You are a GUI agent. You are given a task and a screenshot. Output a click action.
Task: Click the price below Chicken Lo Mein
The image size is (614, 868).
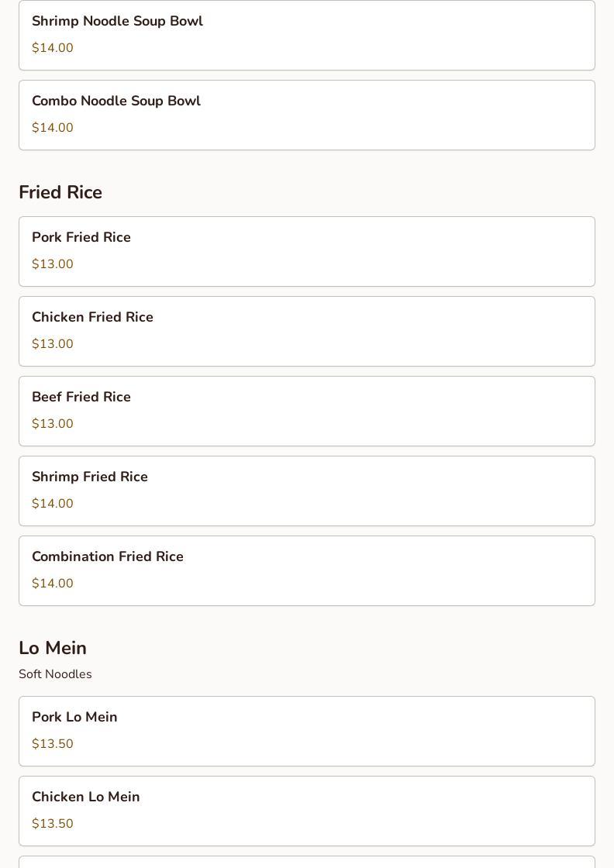(x=53, y=824)
